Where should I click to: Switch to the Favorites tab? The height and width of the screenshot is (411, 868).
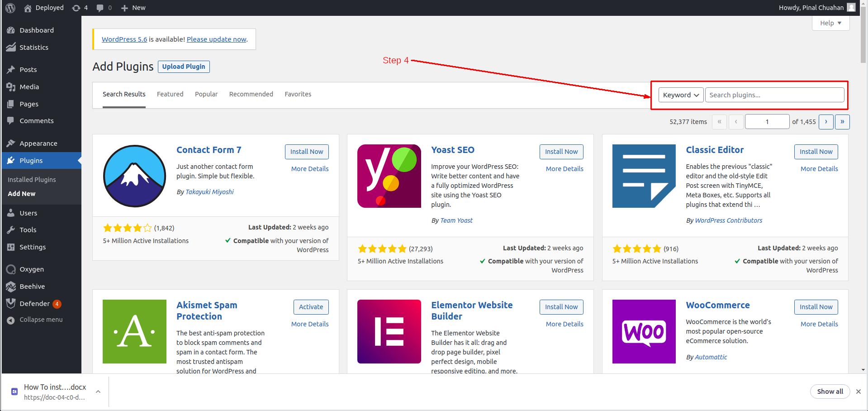click(x=298, y=94)
